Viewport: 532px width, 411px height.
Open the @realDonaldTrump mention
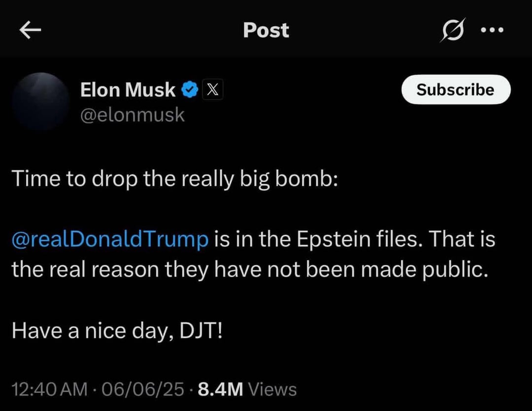pyautogui.click(x=110, y=240)
